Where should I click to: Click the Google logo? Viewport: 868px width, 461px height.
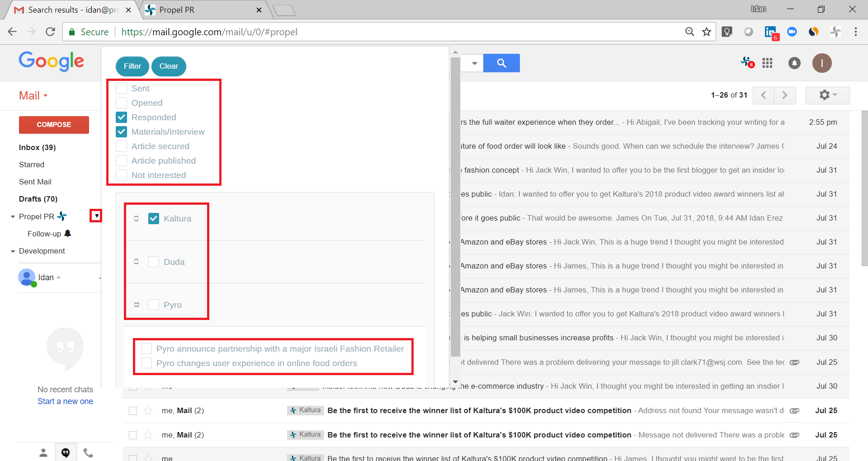(51, 61)
